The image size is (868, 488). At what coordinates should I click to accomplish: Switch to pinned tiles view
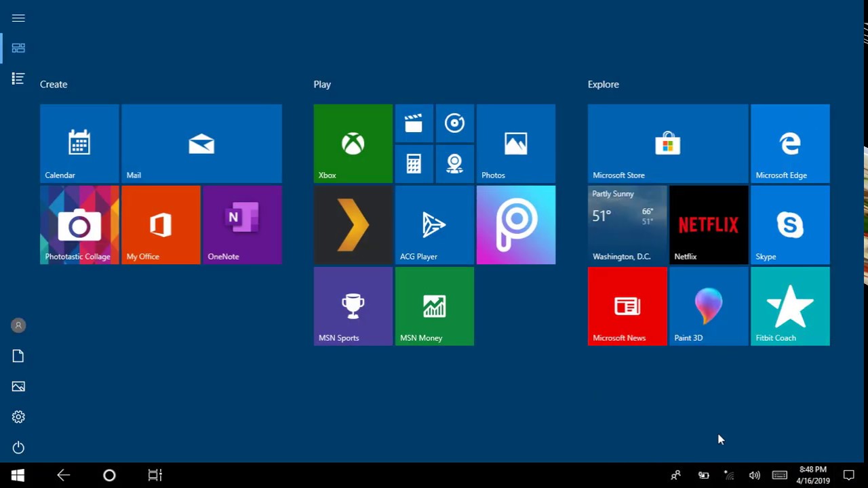18,48
